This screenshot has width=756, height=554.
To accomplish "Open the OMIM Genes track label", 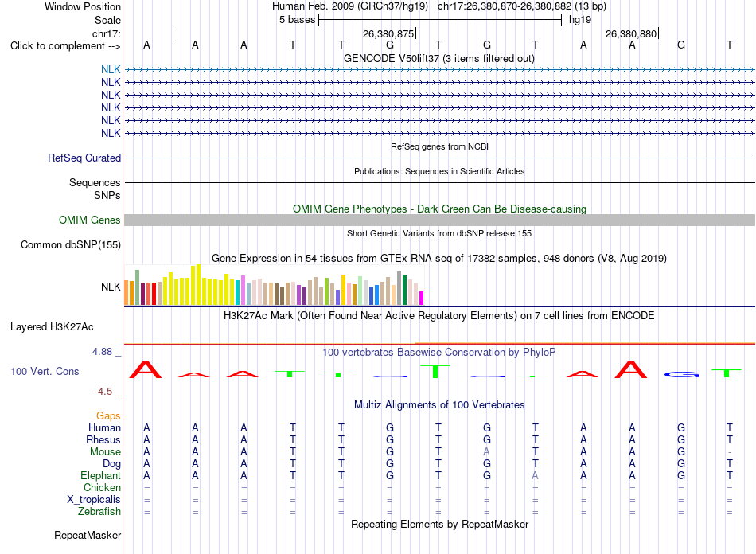I will click(x=90, y=220).
